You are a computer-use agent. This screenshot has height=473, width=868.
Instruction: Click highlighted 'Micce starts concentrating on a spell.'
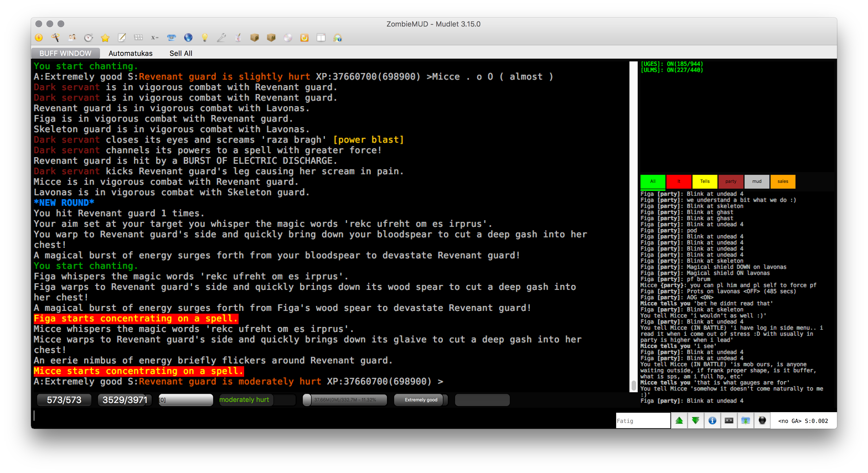point(138,371)
